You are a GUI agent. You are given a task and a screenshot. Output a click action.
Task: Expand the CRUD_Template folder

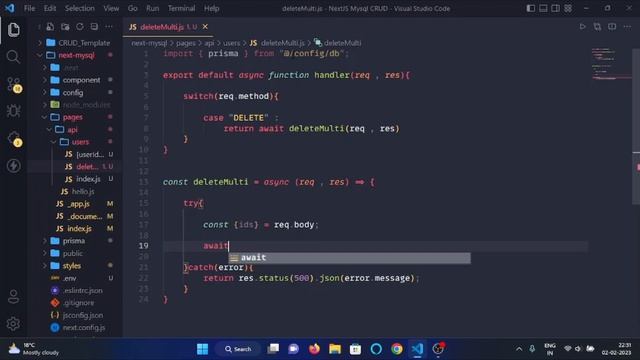point(76,43)
